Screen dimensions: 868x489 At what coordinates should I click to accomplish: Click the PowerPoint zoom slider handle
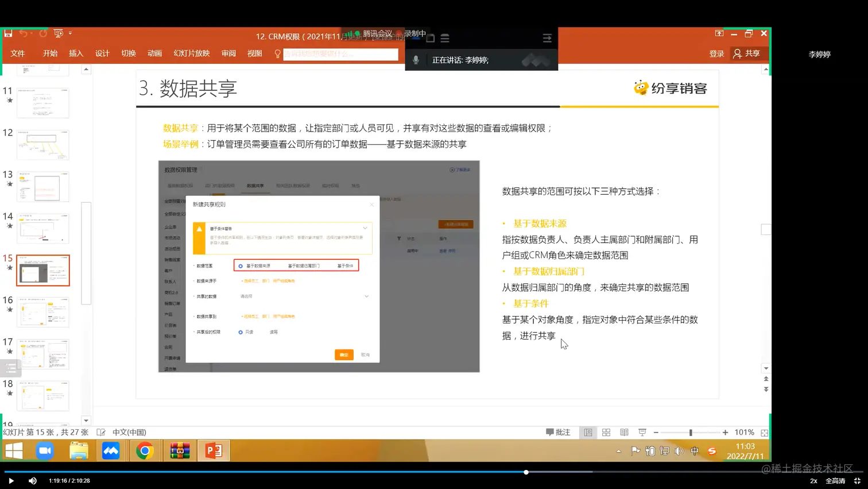691,432
